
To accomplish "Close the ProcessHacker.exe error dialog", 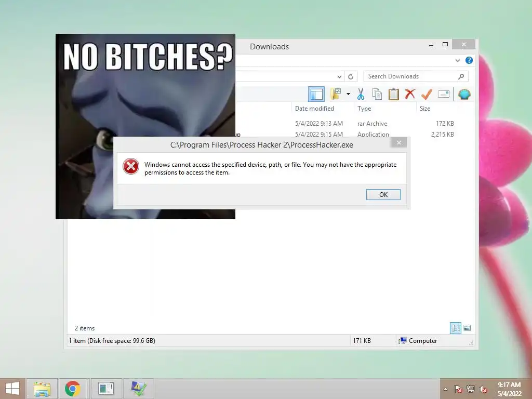I will (398, 142).
